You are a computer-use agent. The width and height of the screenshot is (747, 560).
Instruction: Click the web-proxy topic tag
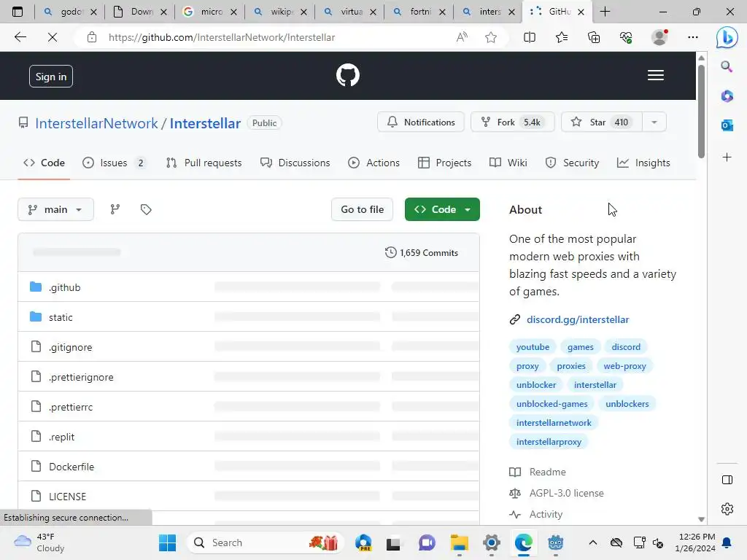(624, 366)
